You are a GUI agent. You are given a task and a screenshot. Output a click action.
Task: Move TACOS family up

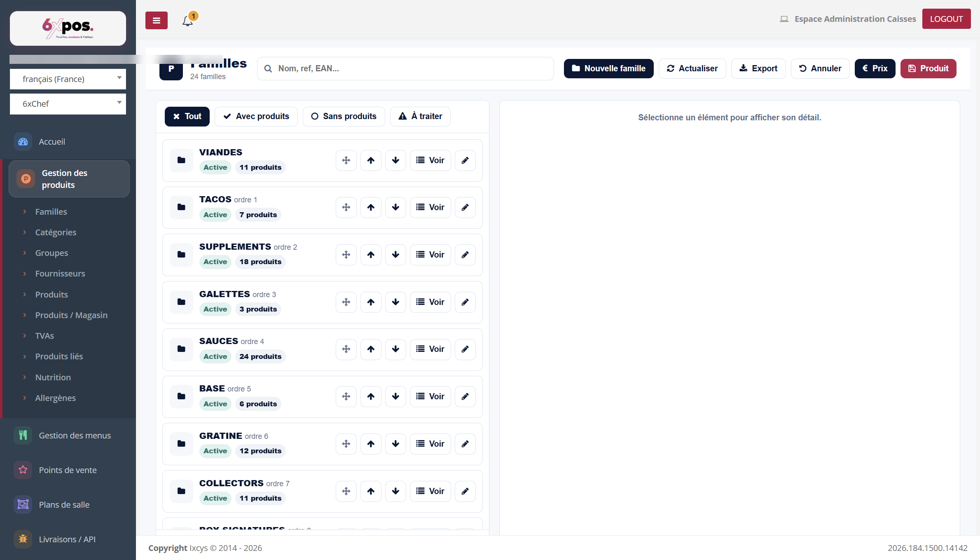[371, 207]
